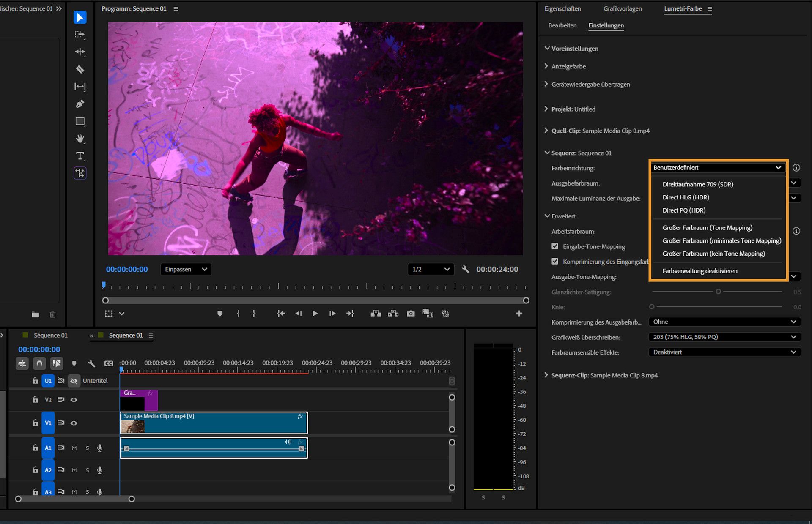Select the Pen tool
812x524 pixels.
point(80,104)
